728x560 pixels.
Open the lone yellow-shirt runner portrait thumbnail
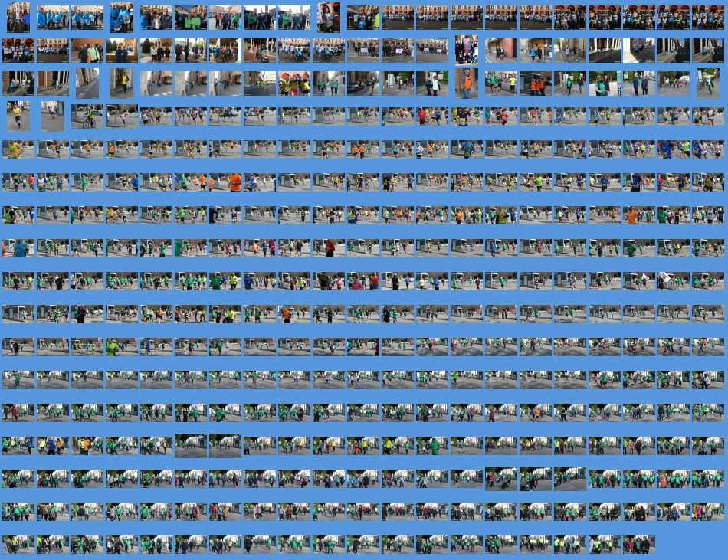click(18, 116)
